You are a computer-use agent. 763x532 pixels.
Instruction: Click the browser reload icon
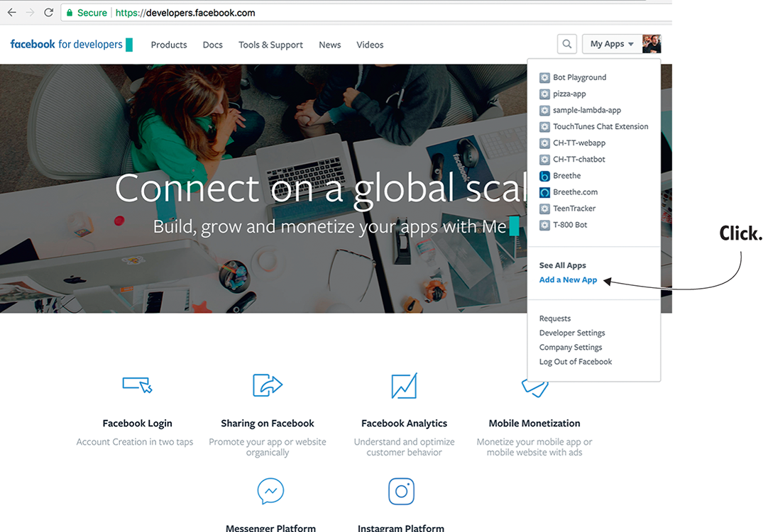(48, 13)
